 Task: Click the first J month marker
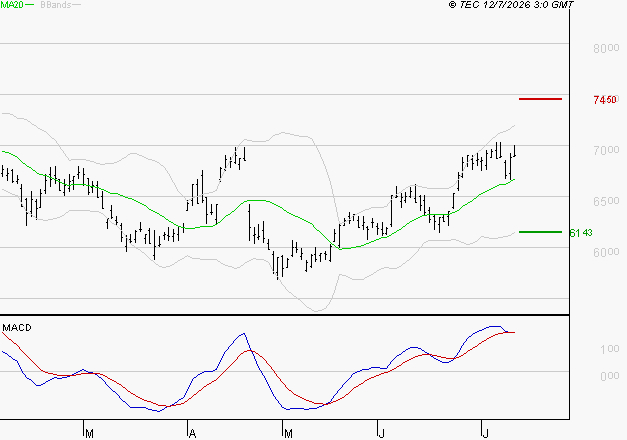pyautogui.click(x=381, y=434)
